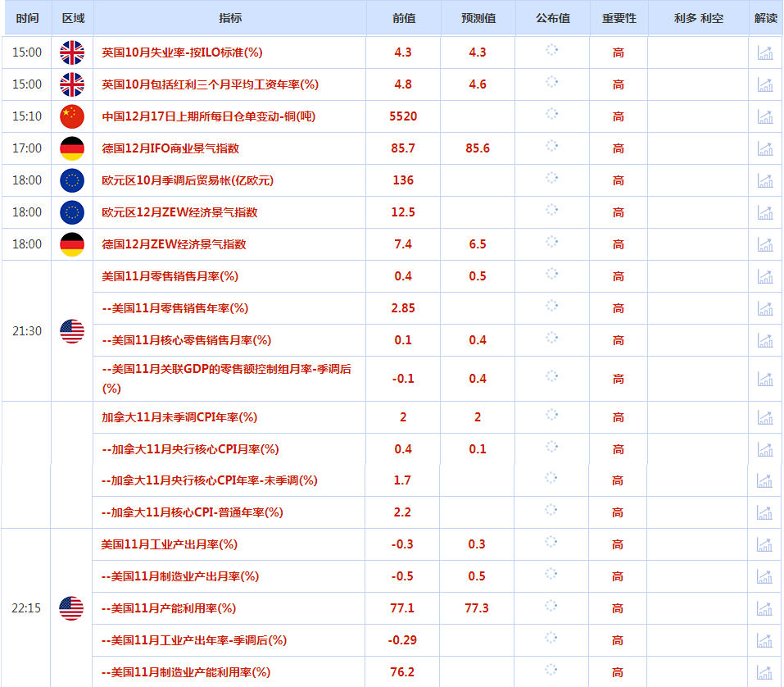
Task: Open --美国11月产能利用率 link
Action: coord(169,609)
